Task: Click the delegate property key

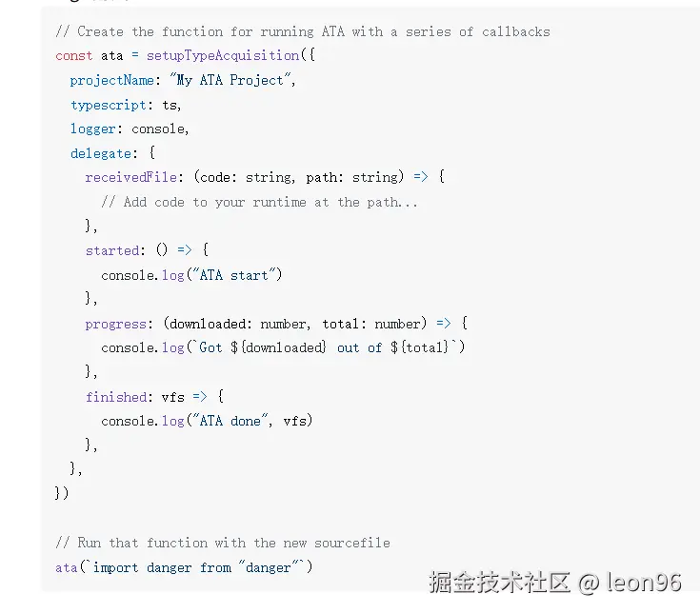Action: tap(101, 153)
